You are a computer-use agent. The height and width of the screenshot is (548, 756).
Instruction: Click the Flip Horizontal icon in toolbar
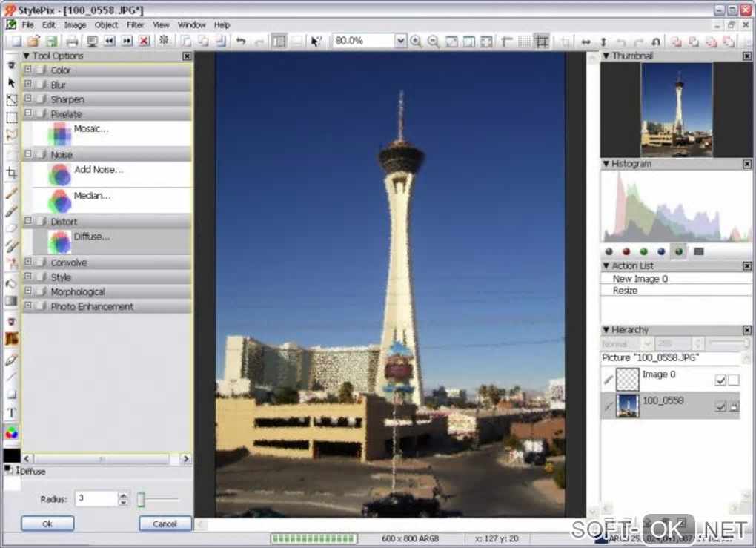click(586, 42)
